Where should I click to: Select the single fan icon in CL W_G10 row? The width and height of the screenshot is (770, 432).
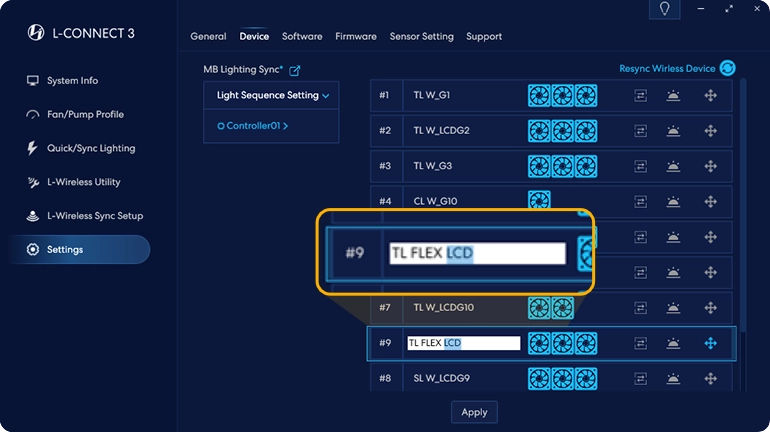[539, 200]
